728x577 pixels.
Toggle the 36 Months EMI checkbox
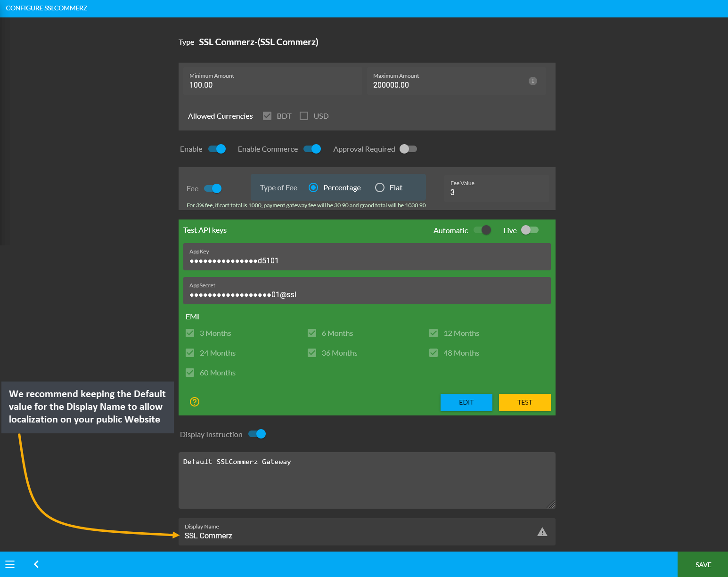[312, 353]
